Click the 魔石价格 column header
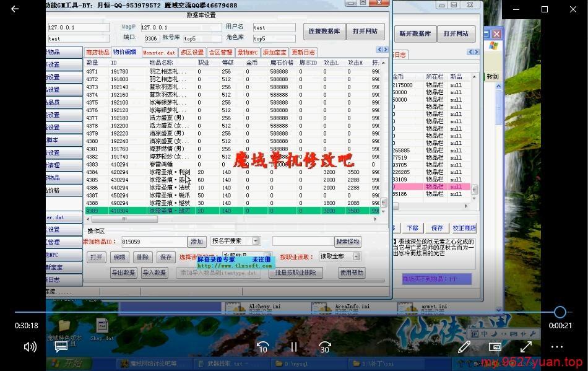The width and height of the screenshot is (588, 371). coord(282,63)
